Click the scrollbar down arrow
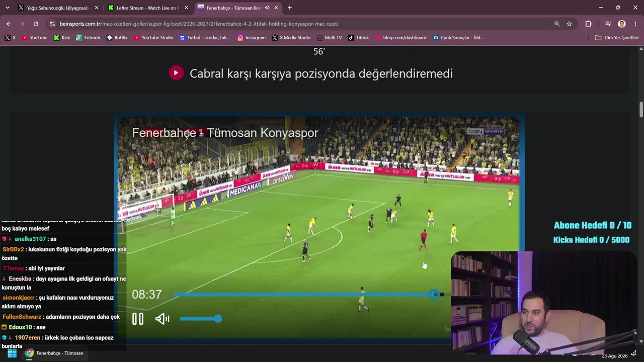 (641, 342)
